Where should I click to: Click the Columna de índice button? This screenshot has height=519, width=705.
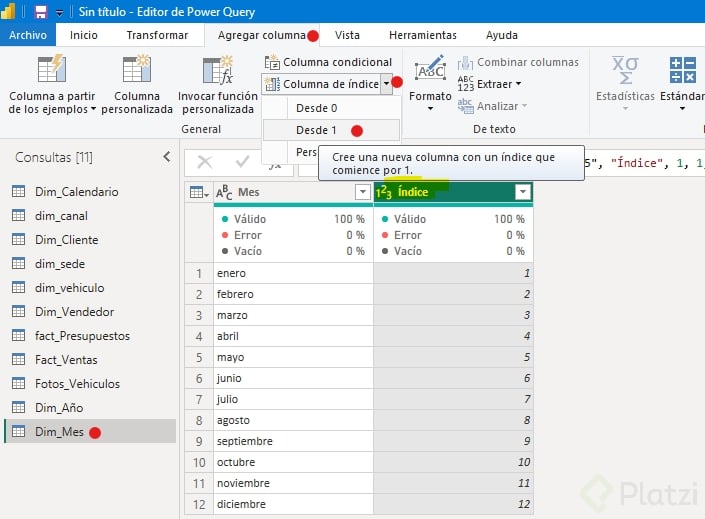pyautogui.click(x=322, y=84)
